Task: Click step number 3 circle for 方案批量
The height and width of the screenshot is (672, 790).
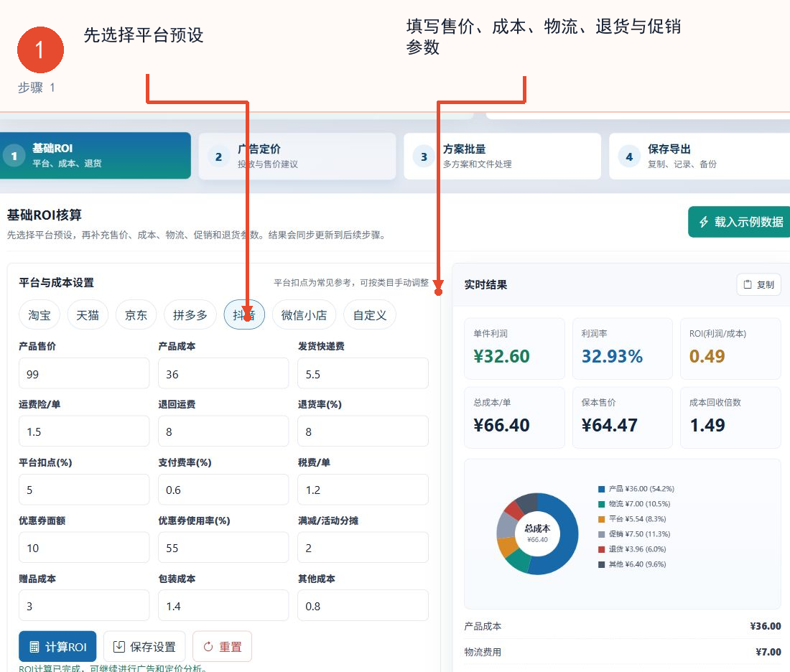Action: (x=424, y=157)
